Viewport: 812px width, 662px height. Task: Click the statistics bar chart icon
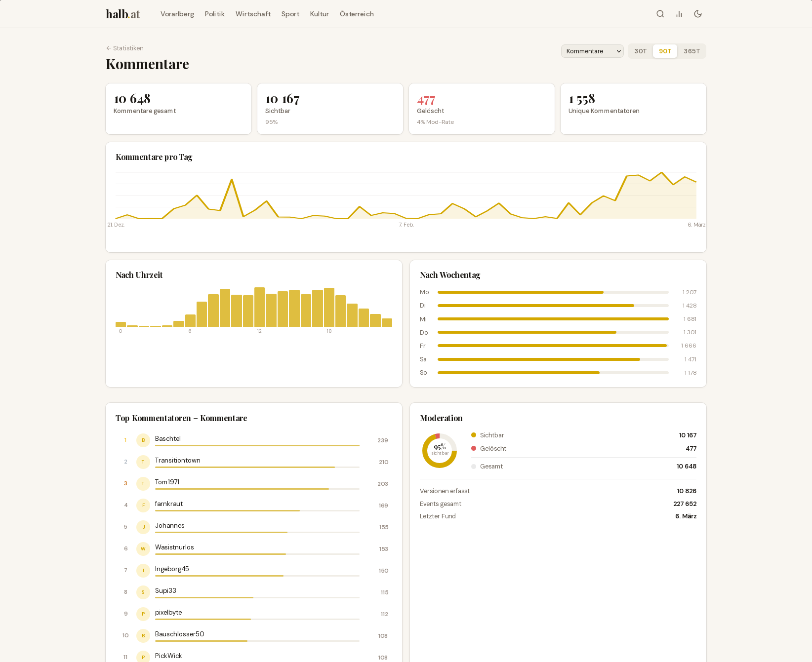(x=679, y=14)
